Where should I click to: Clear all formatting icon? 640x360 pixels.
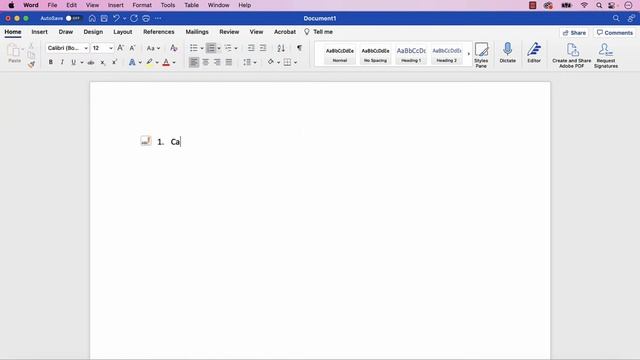[173, 48]
